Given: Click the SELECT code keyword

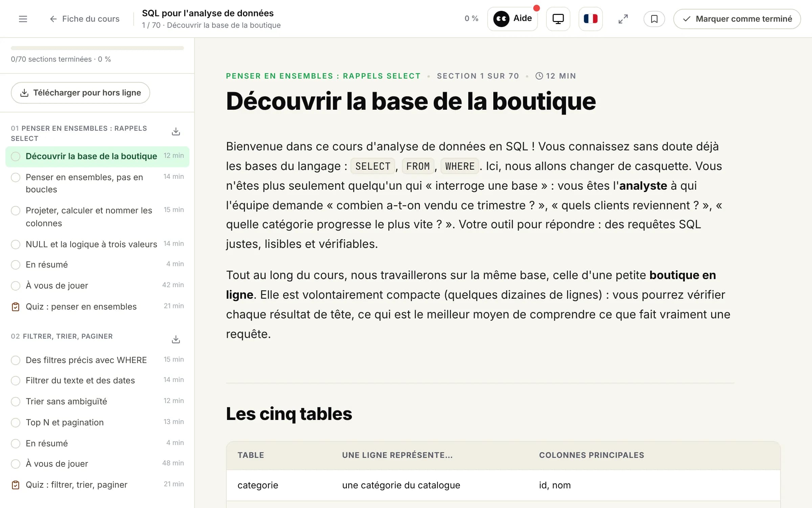Looking at the screenshot, I should (x=373, y=166).
